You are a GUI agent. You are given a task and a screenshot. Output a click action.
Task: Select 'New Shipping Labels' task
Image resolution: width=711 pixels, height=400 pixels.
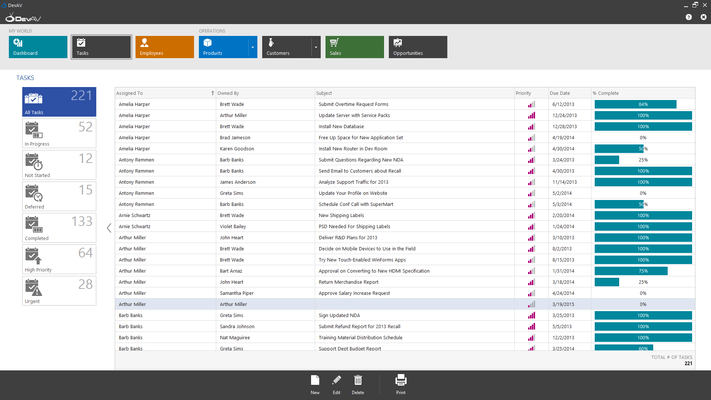[x=405, y=215]
